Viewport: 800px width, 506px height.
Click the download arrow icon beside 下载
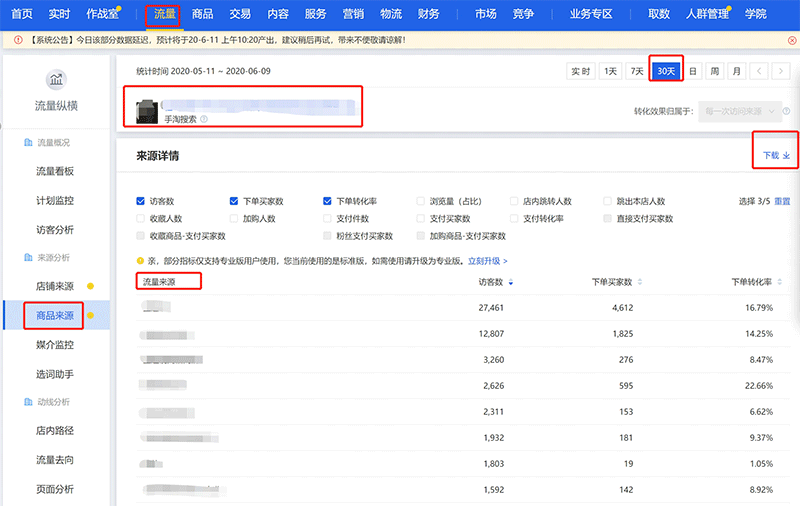pyautogui.click(x=786, y=156)
